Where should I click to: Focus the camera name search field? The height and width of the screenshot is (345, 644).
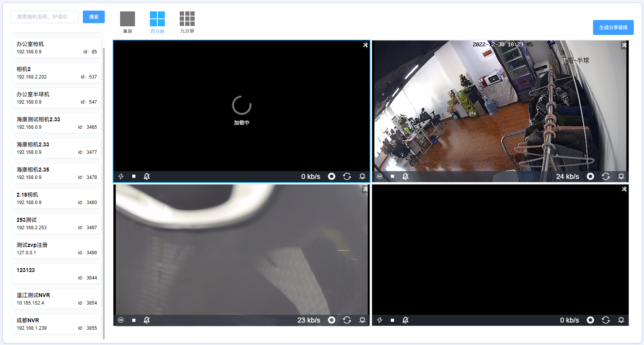(x=45, y=17)
